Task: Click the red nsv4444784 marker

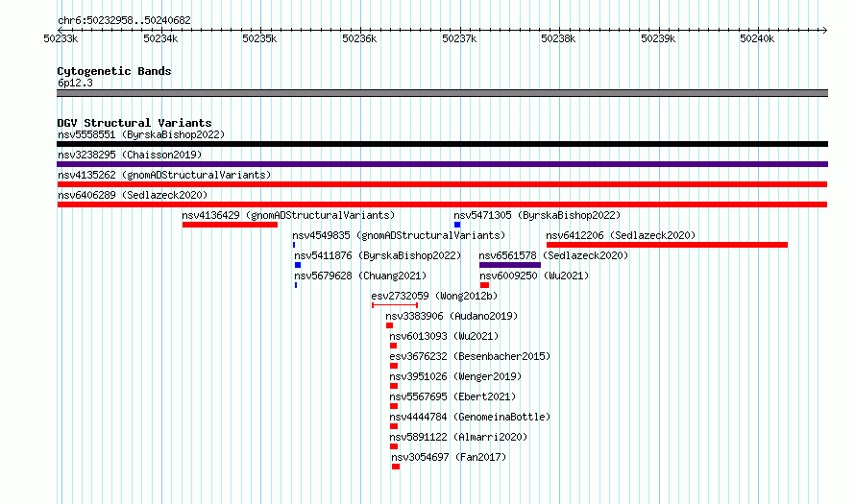Action: (394, 426)
